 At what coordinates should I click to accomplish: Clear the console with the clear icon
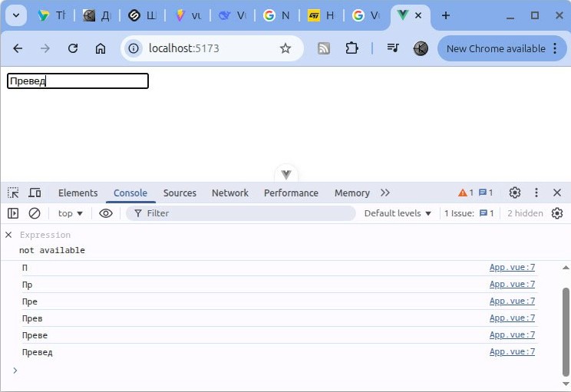tap(35, 213)
